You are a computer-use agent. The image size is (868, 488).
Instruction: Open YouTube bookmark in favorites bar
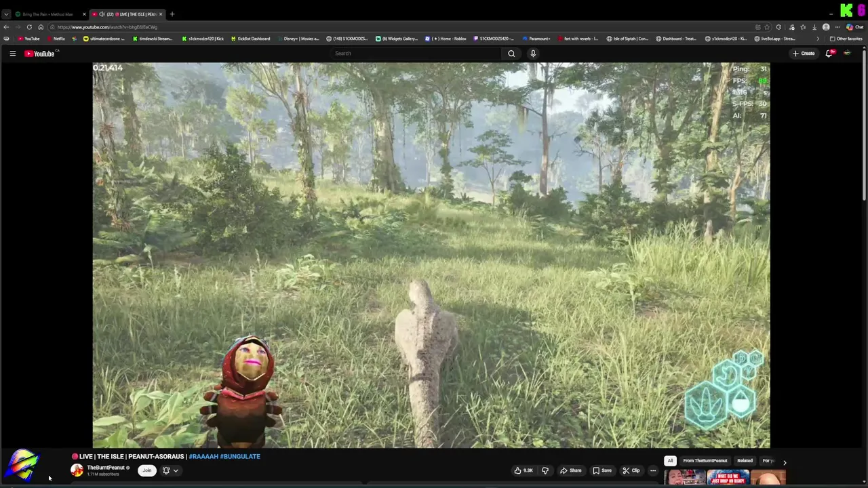click(x=28, y=39)
